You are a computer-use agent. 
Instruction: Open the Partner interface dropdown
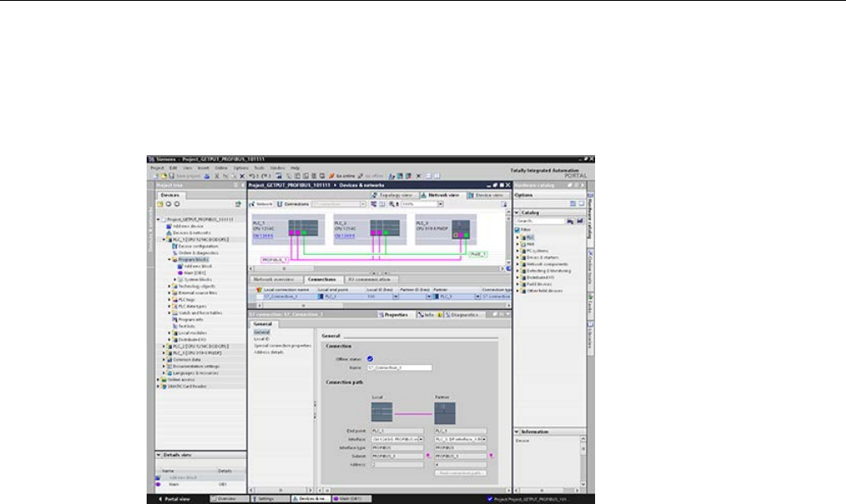pos(484,440)
